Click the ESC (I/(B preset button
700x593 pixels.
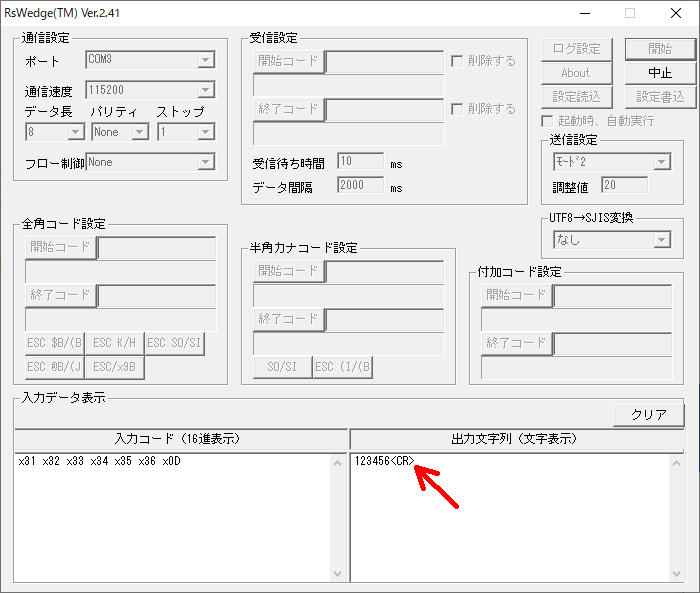[x=342, y=367]
